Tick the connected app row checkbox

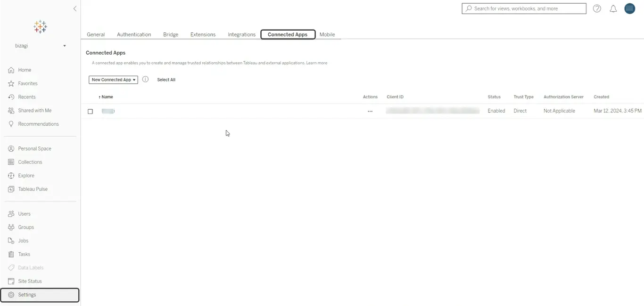click(x=91, y=112)
